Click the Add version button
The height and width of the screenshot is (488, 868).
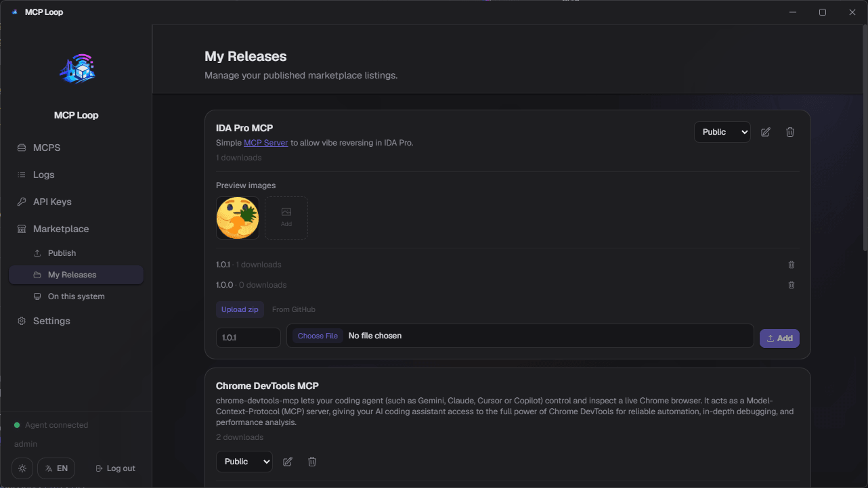(779, 338)
